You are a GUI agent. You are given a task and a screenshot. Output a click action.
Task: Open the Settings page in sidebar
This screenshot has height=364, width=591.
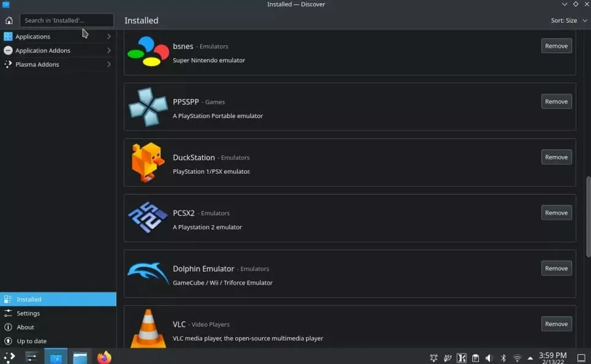[28, 313]
